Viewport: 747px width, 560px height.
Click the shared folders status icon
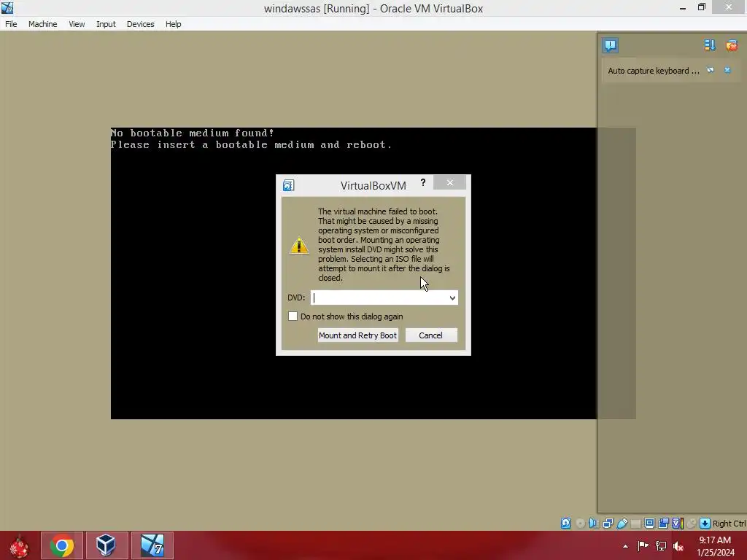635,524
